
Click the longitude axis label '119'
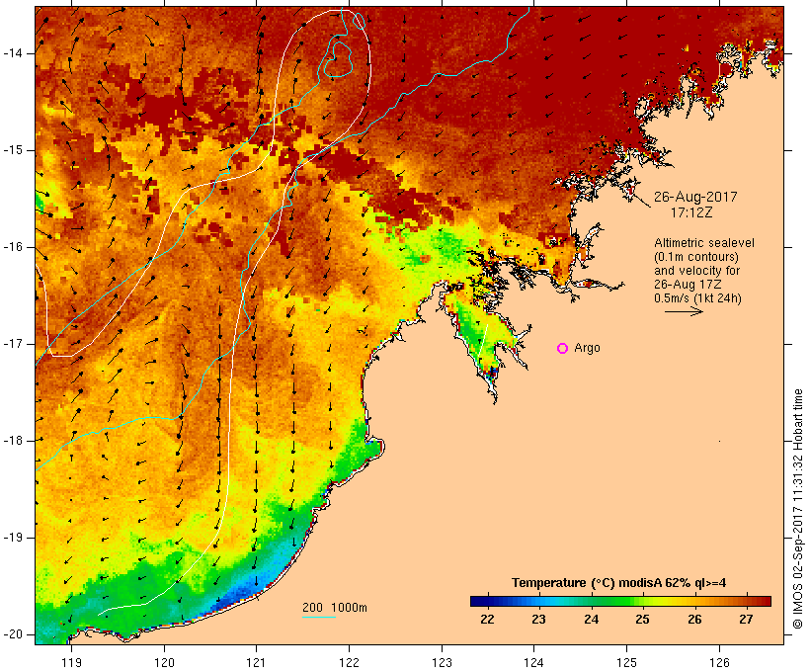(x=71, y=663)
